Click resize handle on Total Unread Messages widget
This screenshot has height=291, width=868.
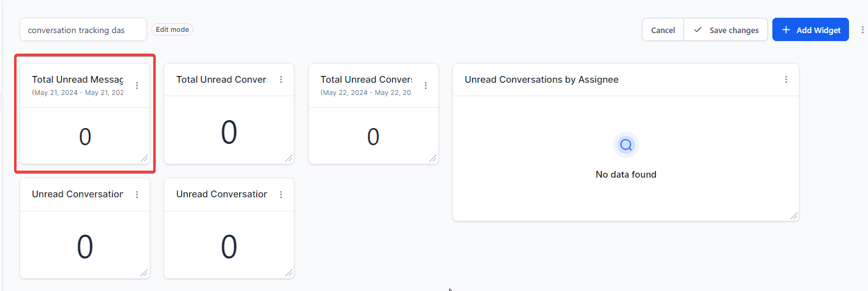144,159
